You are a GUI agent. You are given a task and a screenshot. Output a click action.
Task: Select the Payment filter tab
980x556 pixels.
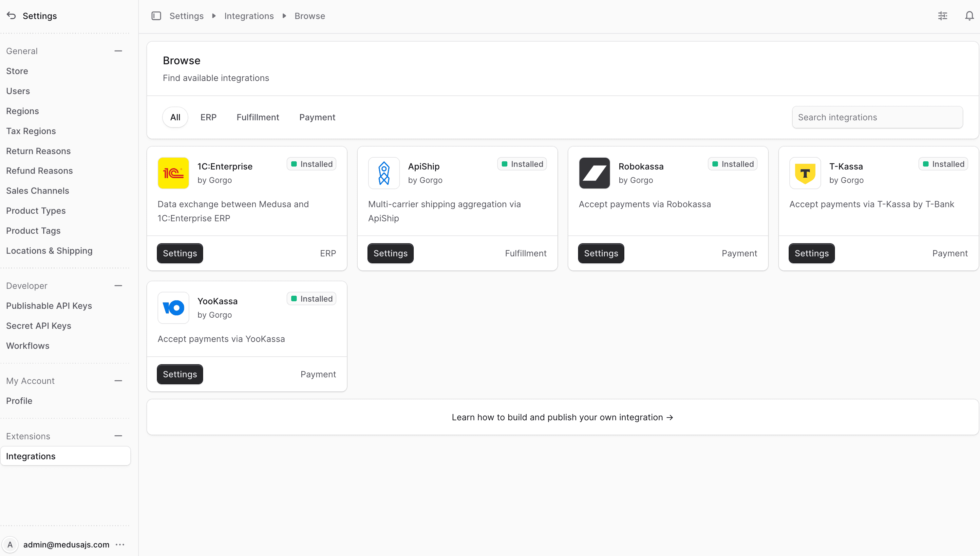(x=317, y=117)
